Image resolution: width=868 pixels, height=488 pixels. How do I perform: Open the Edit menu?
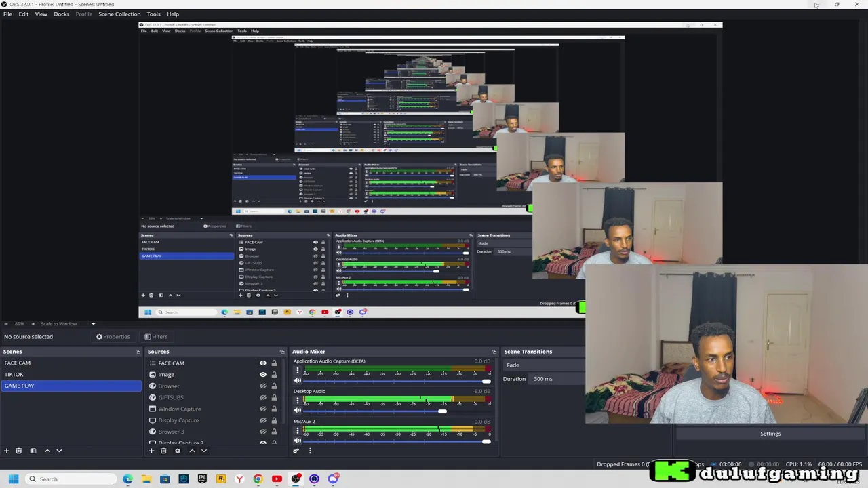(x=24, y=14)
